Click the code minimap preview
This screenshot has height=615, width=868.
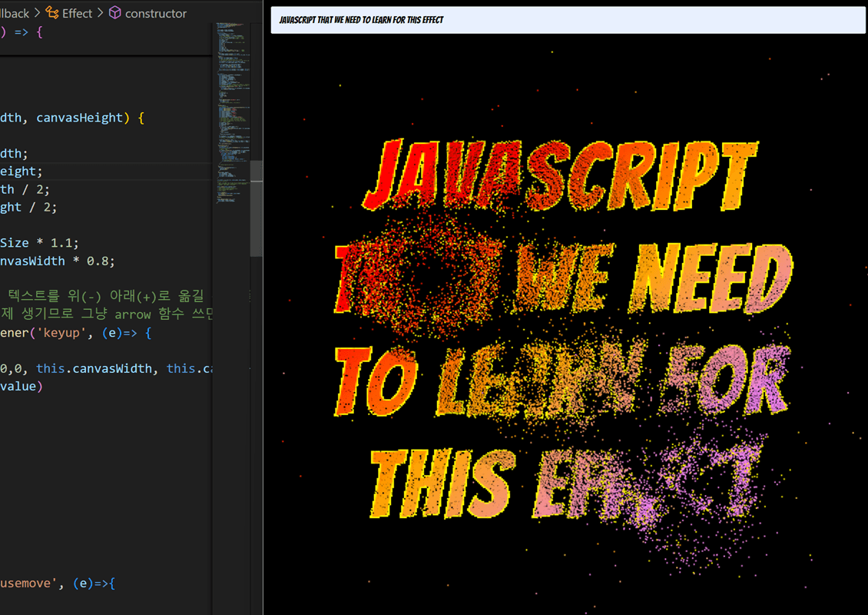(x=230, y=108)
